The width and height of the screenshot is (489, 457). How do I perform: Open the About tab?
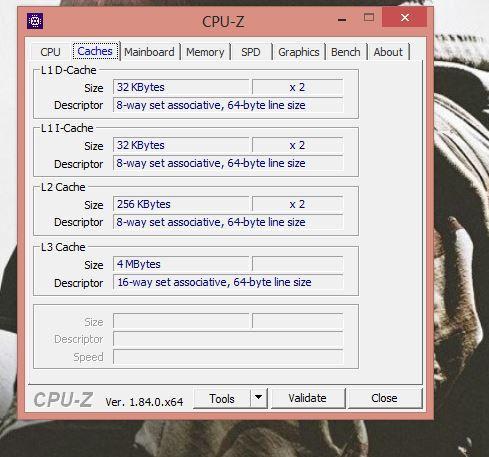click(388, 52)
